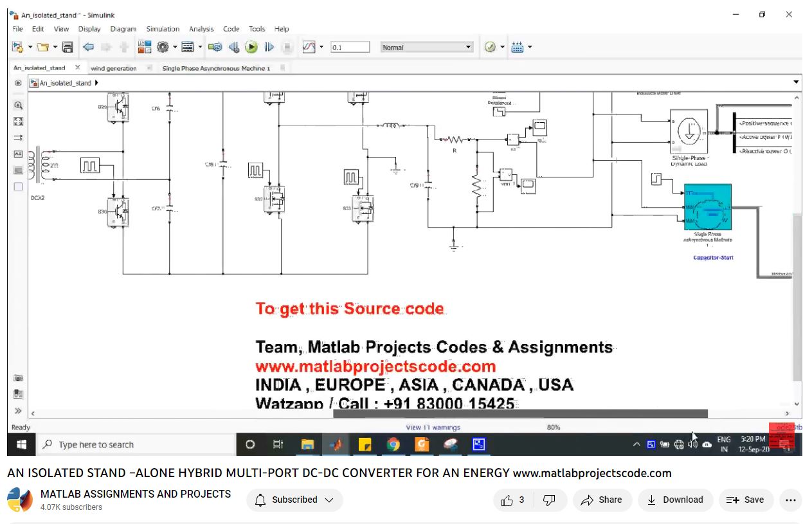812x524 pixels.
Task: Click the Step Back simulation button
Action: coord(234,47)
